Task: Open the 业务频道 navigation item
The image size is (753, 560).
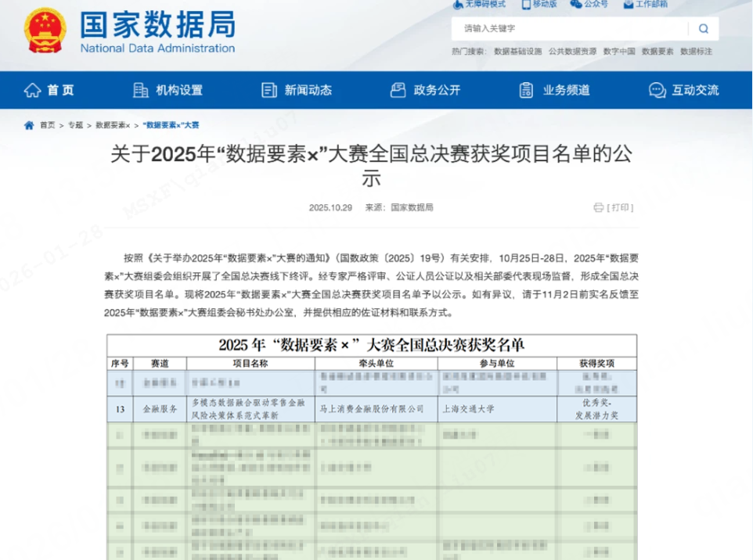Action: click(555, 90)
